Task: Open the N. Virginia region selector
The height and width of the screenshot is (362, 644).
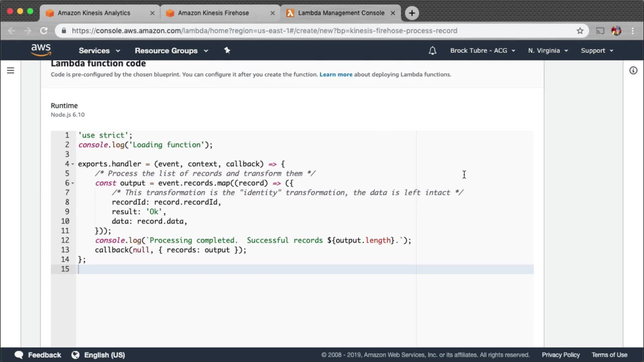Action: [x=548, y=51]
